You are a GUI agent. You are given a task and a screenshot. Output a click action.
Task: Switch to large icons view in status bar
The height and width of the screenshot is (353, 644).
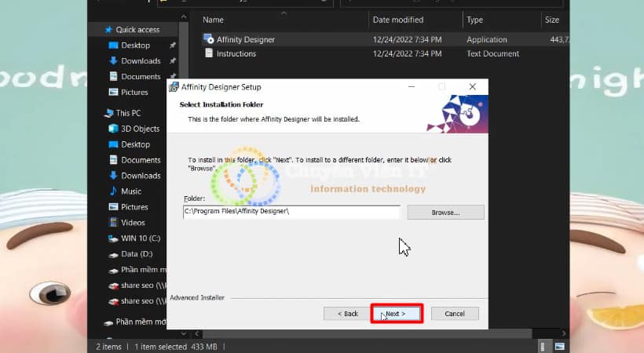[560, 346]
